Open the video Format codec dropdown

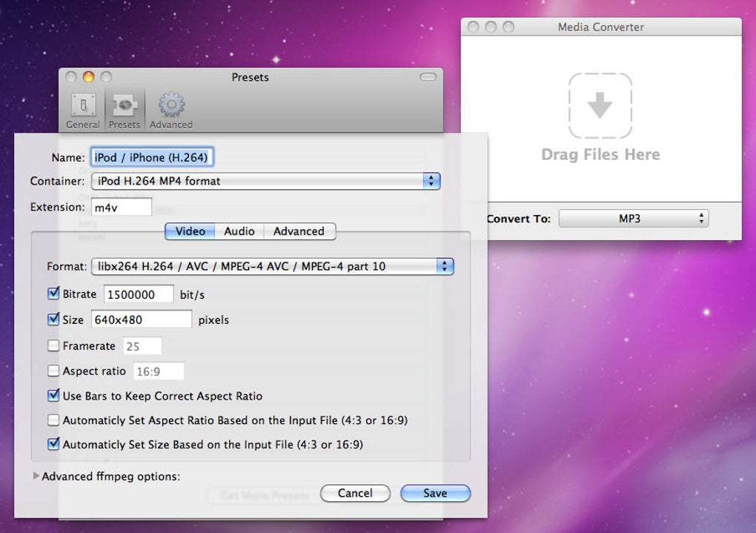point(273,266)
